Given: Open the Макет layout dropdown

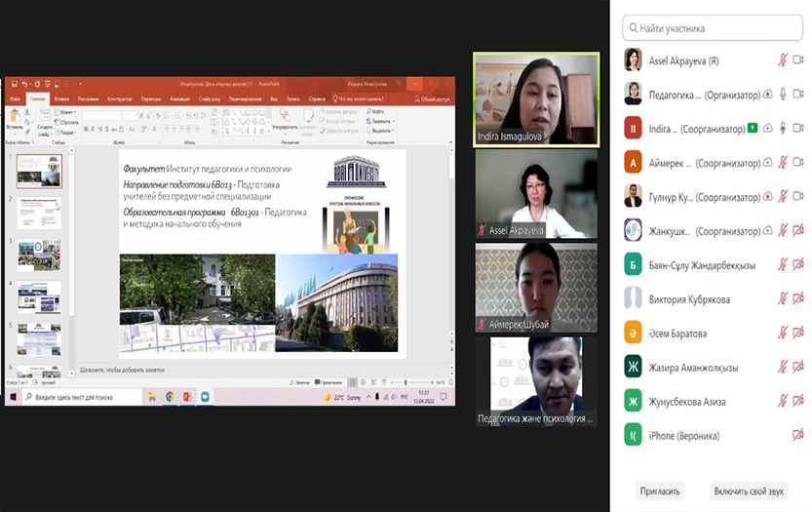Looking at the screenshot, I should pyautogui.click(x=67, y=112).
